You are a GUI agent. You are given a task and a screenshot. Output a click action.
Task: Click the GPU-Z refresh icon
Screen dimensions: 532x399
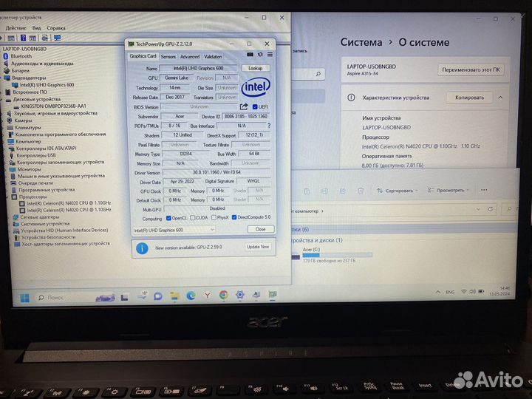point(260,55)
